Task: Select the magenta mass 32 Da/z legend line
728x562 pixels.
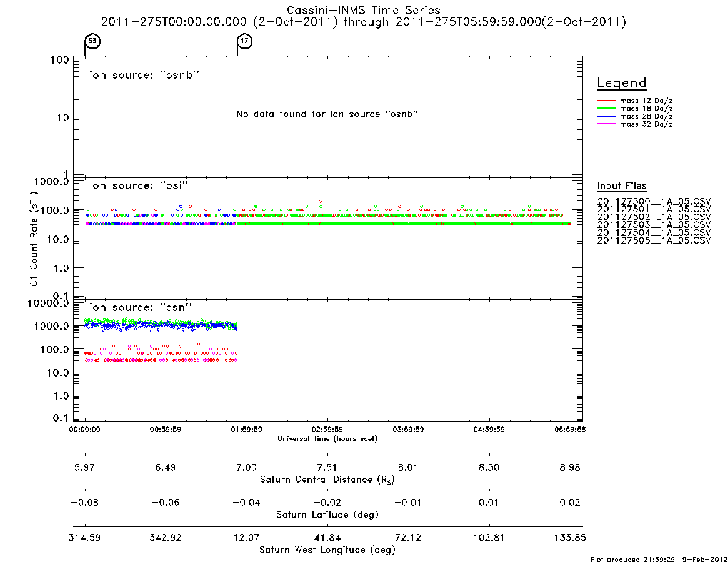Action: 606,124
